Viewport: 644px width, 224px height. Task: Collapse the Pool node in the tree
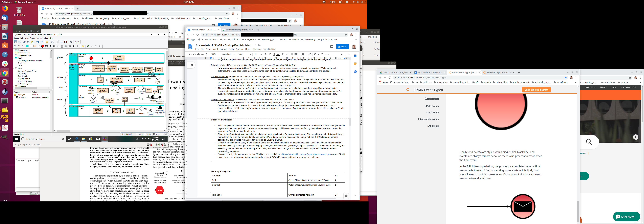click(14, 58)
